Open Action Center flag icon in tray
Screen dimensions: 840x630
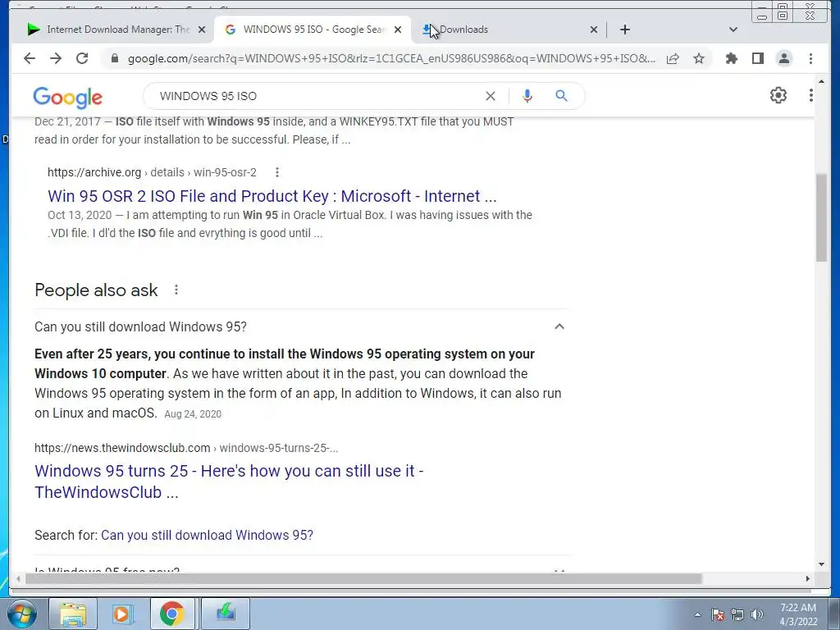click(x=718, y=614)
